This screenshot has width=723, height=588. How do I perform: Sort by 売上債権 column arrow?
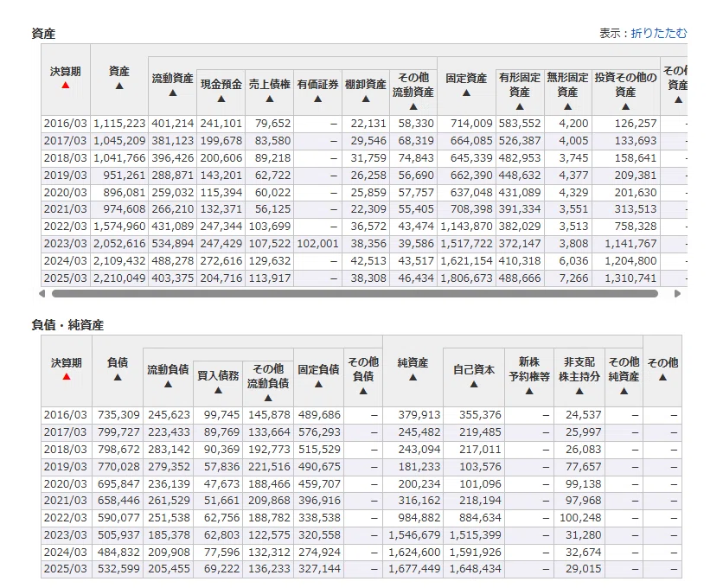coord(270,99)
